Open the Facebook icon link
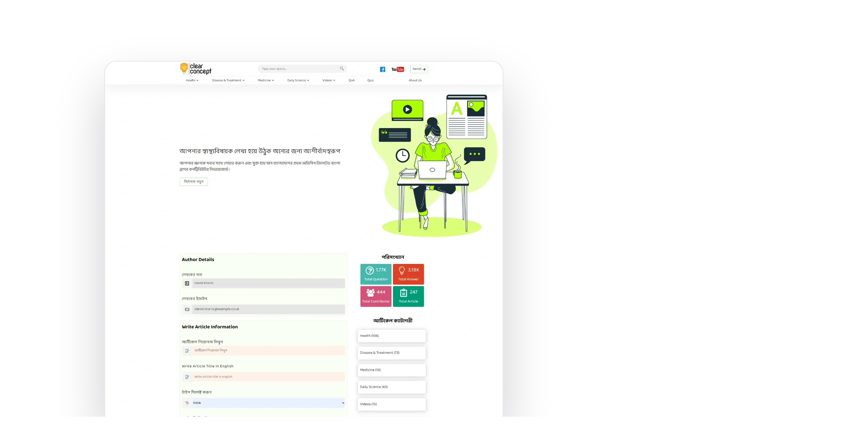868x434 pixels. [x=383, y=70]
